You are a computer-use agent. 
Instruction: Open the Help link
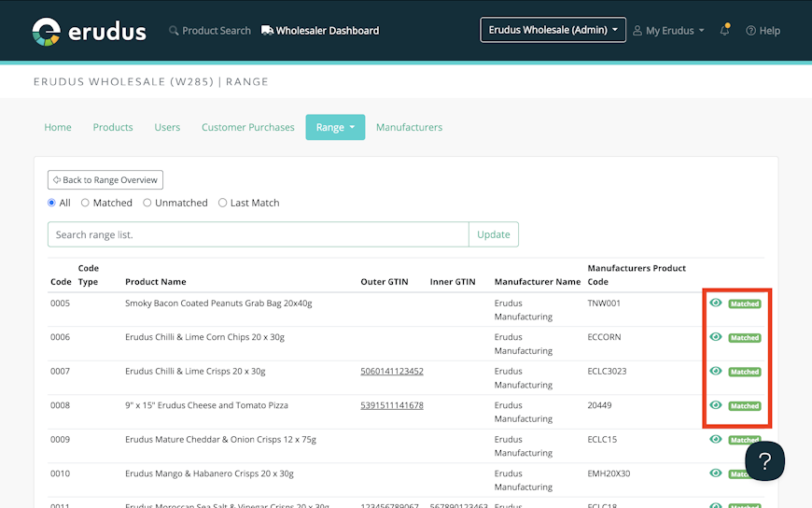click(x=763, y=31)
